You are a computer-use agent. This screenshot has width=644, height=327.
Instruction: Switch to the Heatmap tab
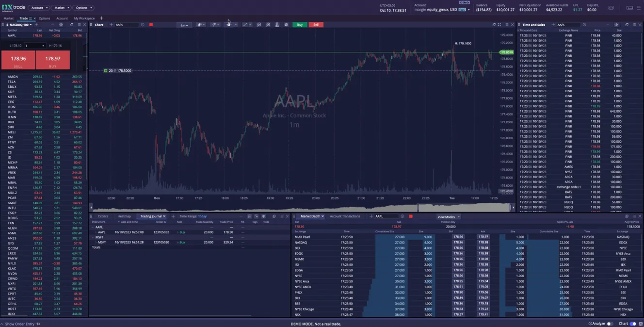[124, 216]
